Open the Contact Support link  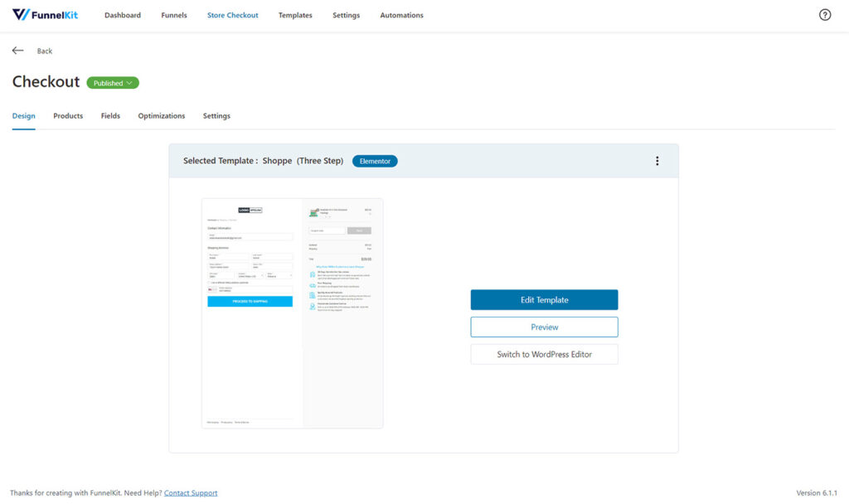(191, 492)
